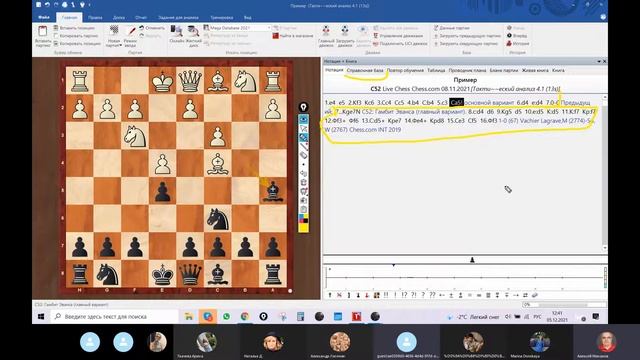Click Данные партии button
The height and width of the screenshot is (360, 640).
451,28
